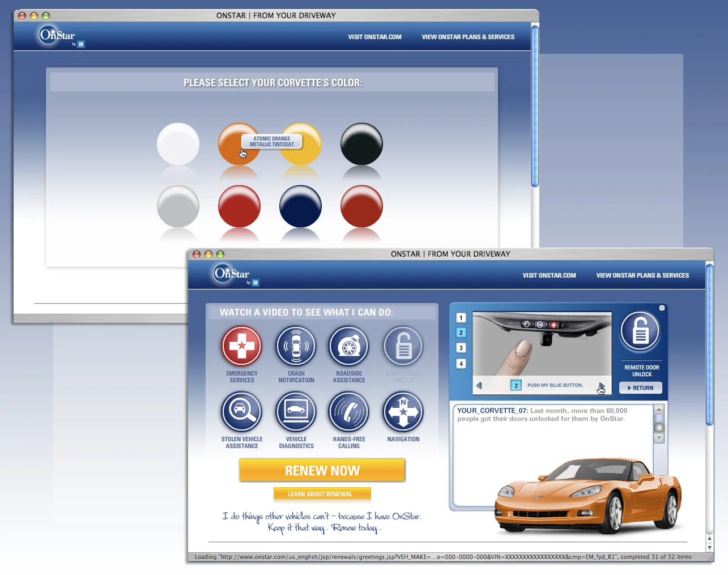Click Return under Remote Door Unlock
728x575 pixels.
click(x=641, y=388)
